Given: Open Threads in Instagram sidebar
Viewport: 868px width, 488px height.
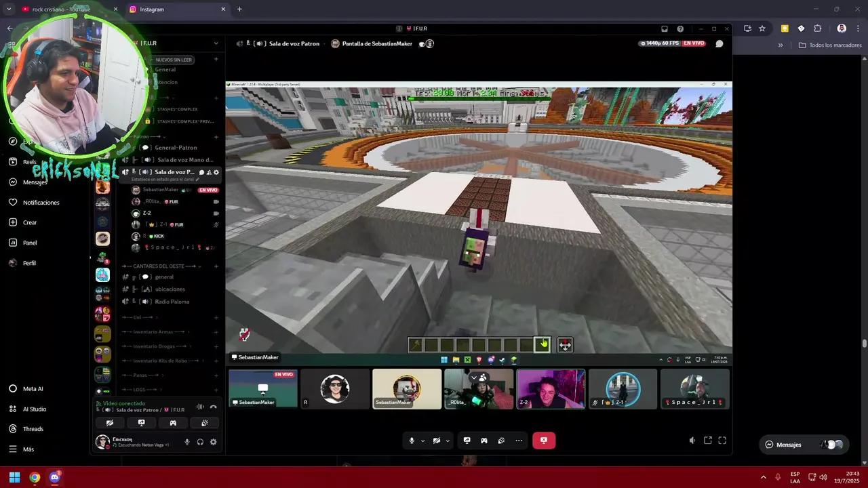Looking at the screenshot, I should click(26, 429).
